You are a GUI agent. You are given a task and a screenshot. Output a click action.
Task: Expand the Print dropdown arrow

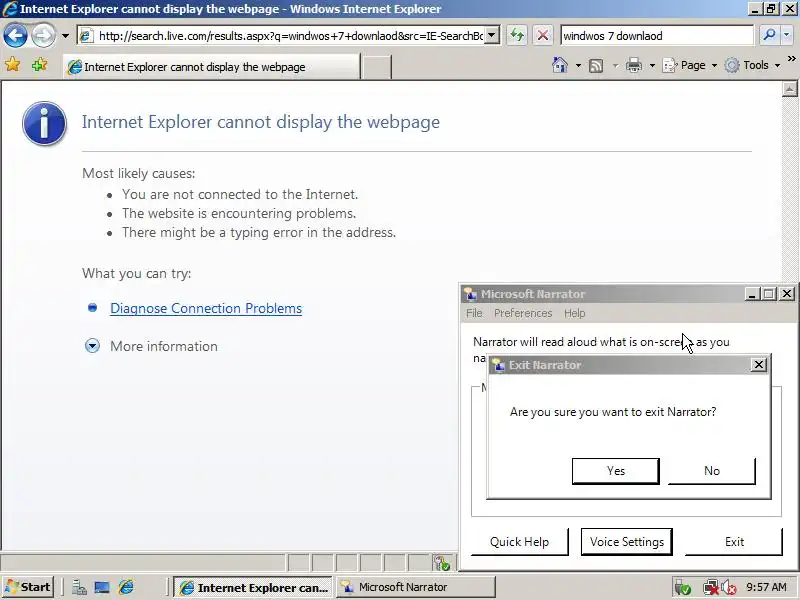click(x=652, y=65)
